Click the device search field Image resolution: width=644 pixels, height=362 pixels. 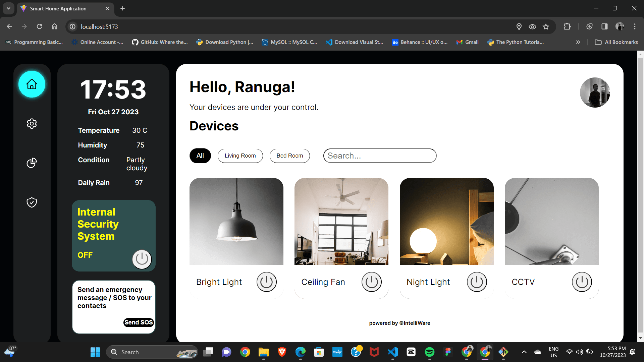tap(379, 156)
